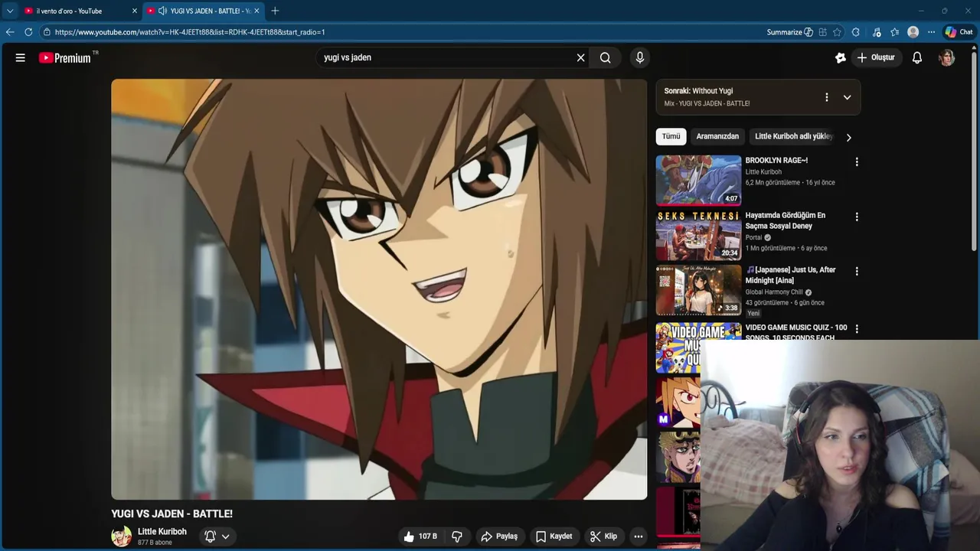Viewport: 980px width, 551px height.
Task: Click the BROOKLYN RAGE~! video title
Action: [776, 161]
